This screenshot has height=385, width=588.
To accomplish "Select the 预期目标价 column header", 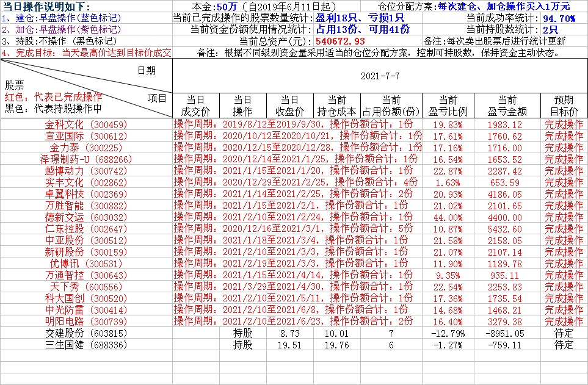I will tap(564, 106).
